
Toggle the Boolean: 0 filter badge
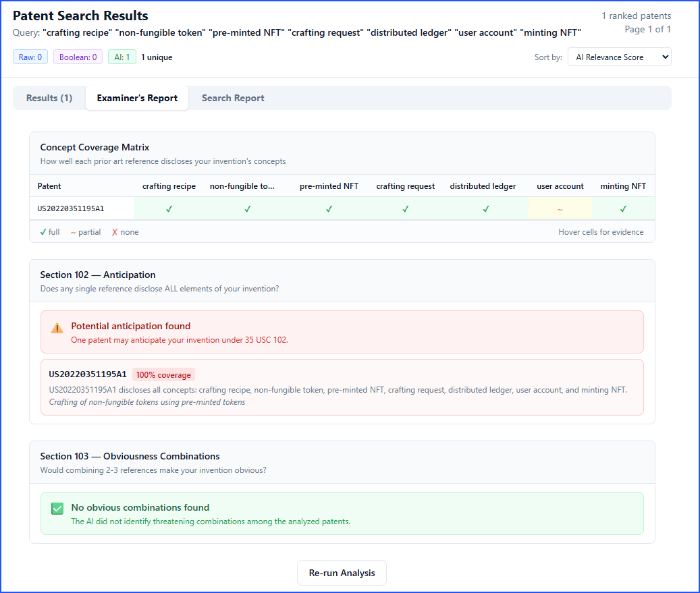coord(78,57)
